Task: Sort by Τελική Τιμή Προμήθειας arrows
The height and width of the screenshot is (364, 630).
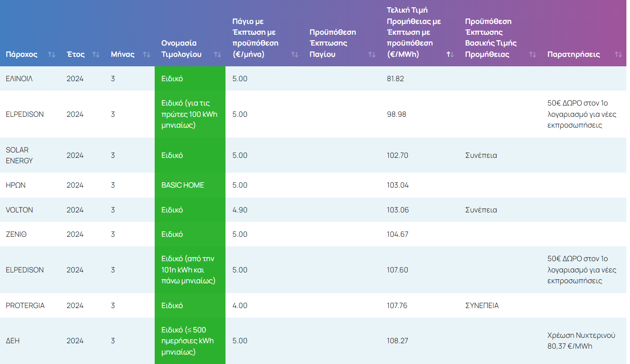Action: tap(450, 55)
